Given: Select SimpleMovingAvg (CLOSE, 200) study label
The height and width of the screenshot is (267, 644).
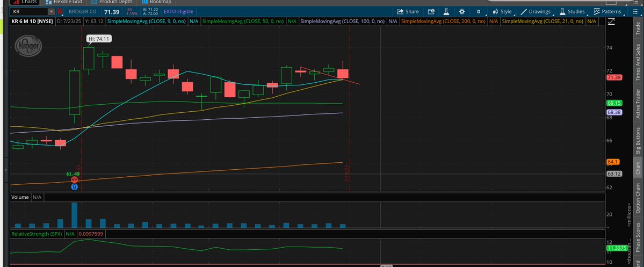Looking at the screenshot, I should [x=443, y=21].
